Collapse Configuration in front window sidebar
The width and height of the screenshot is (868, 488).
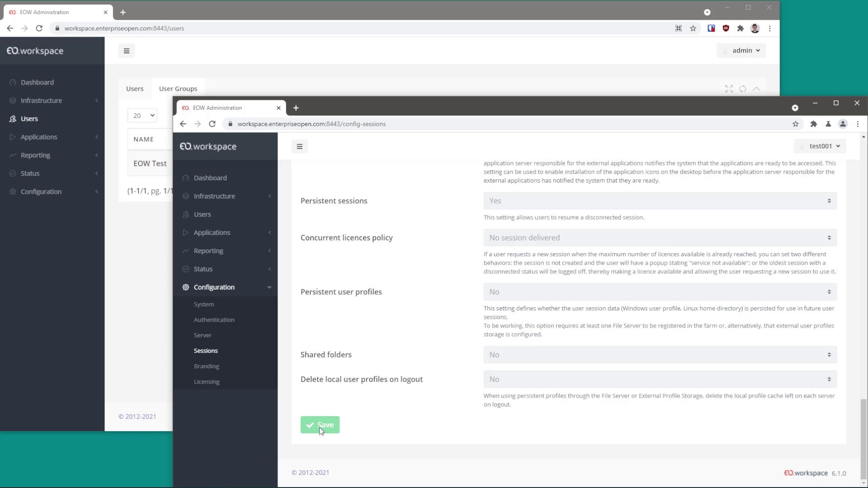(225, 287)
